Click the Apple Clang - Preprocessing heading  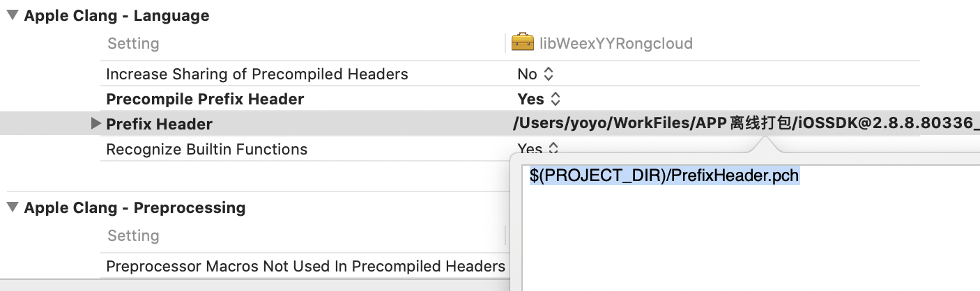click(x=135, y=207)
